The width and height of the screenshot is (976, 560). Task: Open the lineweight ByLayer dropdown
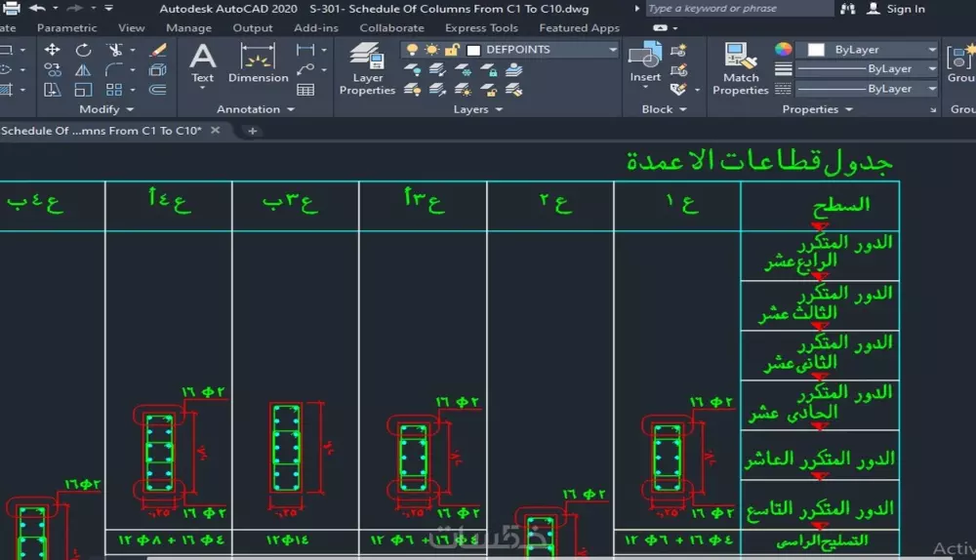(x=932, y=68)
